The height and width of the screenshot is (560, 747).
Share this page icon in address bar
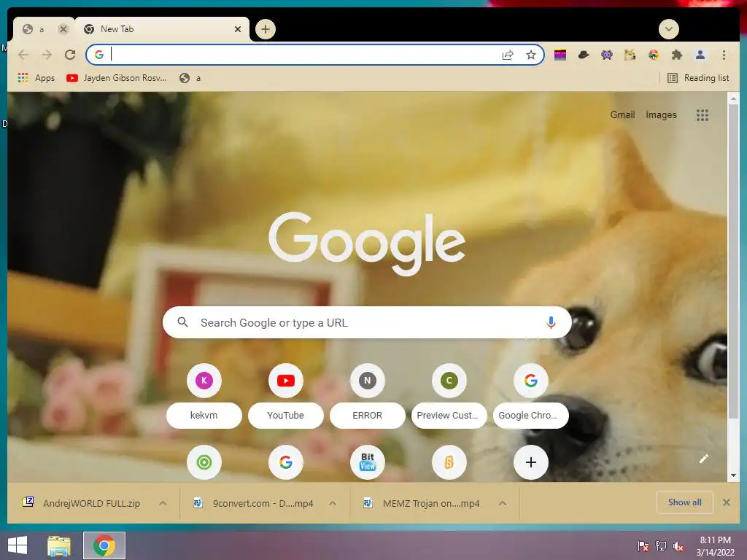pyautogui.click(x=508, y=55)
